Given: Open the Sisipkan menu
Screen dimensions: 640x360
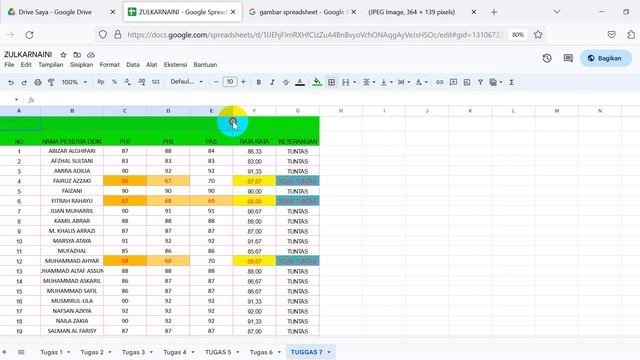Looking at the screenshot, I should 81,65.
